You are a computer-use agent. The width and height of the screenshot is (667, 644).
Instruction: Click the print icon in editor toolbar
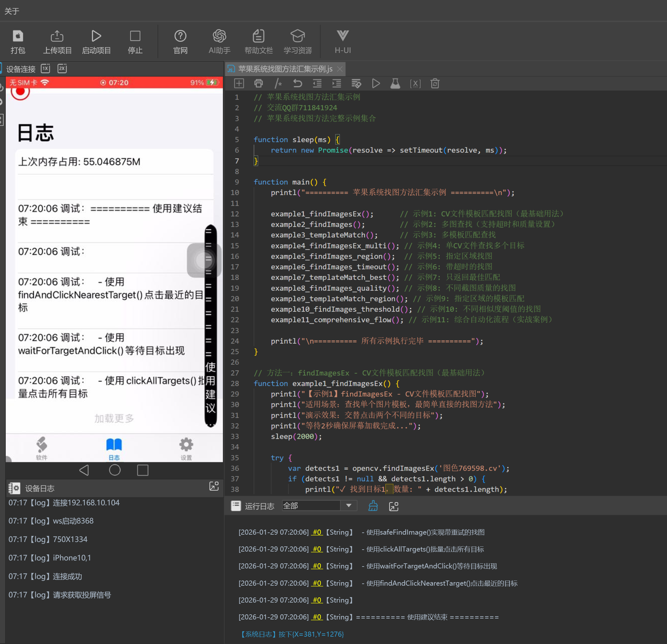click(259, 83)
